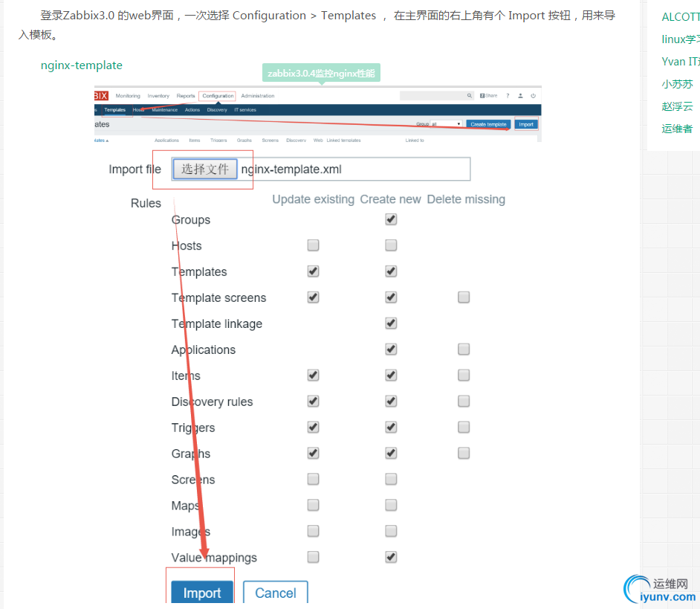Switch to the Maintenance submenu tab
Screen dimensions: 700x609
tap(165, 110)
